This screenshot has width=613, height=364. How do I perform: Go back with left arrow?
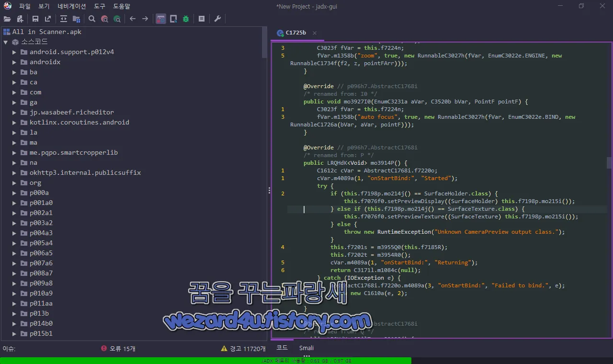click(x=133, y=19)
